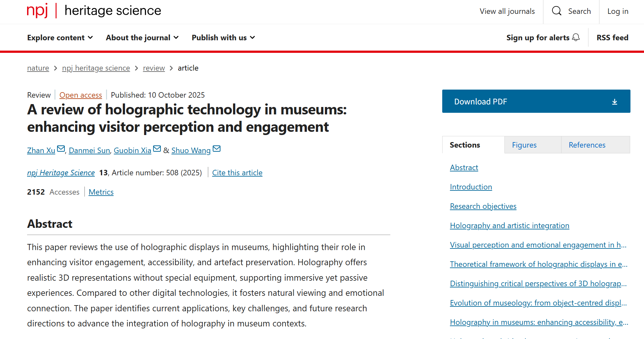644x339 pixels.
Task: Open the References tab
Action: [x=587, y=145]
